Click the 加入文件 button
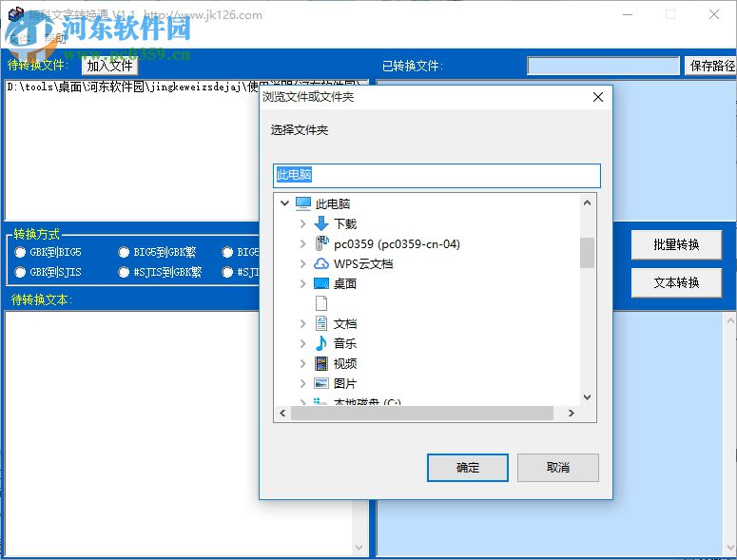Image resolution: width=737 pixels, height=560 pixels. [109, 66]
